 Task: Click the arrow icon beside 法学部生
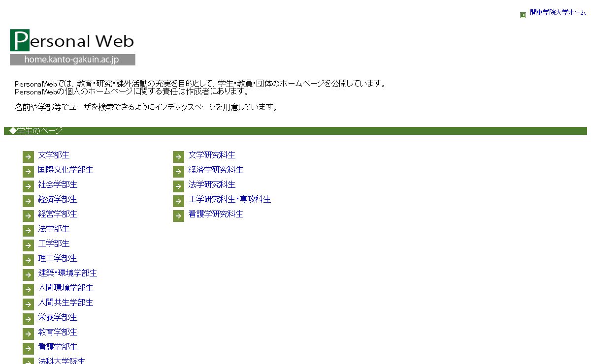tap(28, 231)
